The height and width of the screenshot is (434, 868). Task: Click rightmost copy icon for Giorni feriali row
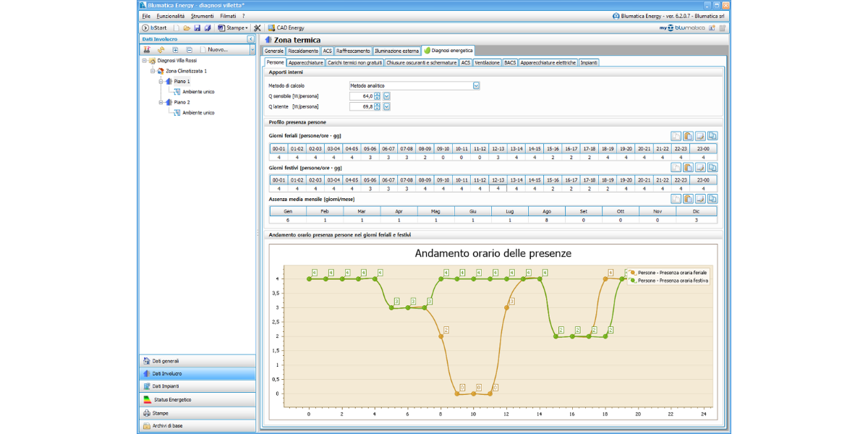pyautogui.click(x=712, y=136)
